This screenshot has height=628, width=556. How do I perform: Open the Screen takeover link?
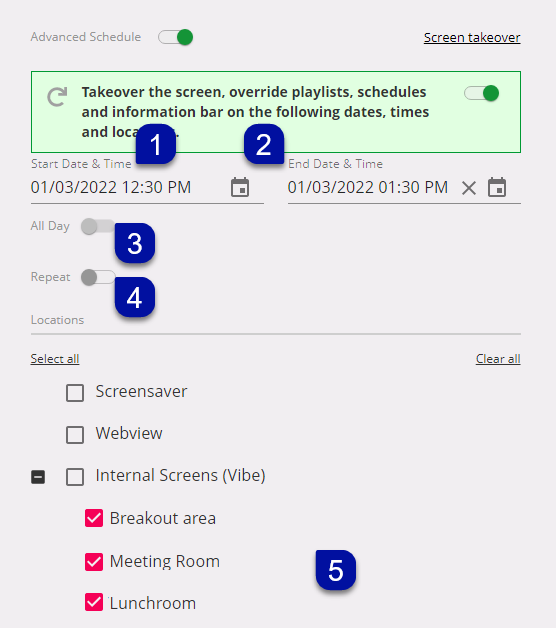pos(472,37)
